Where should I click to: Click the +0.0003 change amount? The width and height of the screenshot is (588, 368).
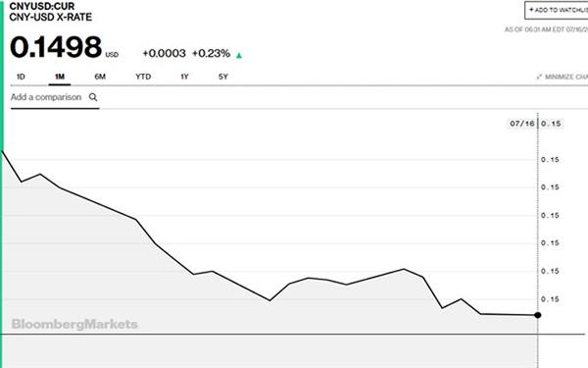click(x=165, y=53)
